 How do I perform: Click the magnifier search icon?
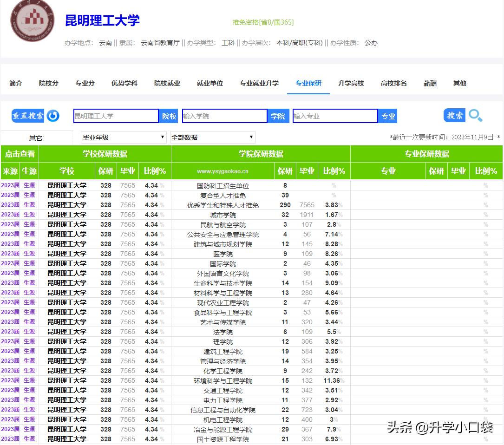475,116
